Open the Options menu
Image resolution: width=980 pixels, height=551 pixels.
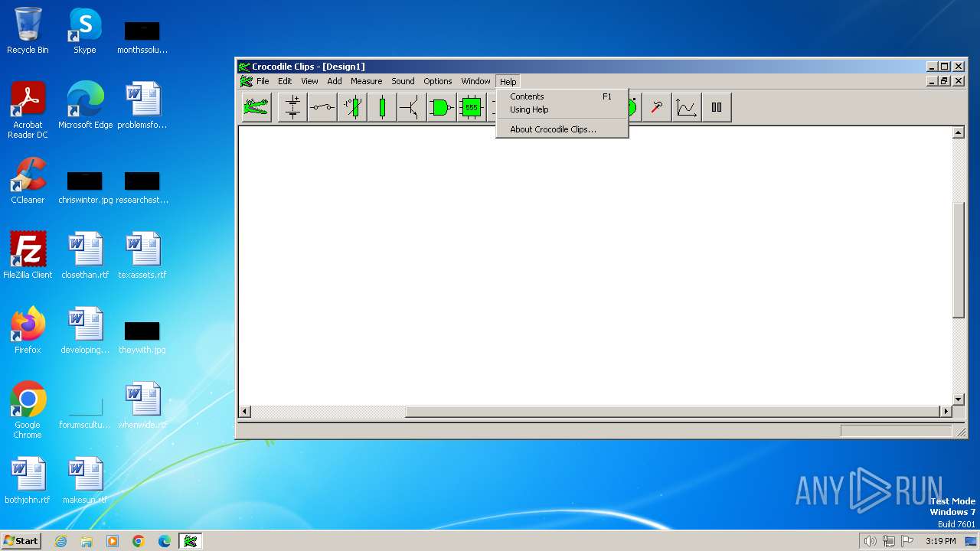point(438,81)
